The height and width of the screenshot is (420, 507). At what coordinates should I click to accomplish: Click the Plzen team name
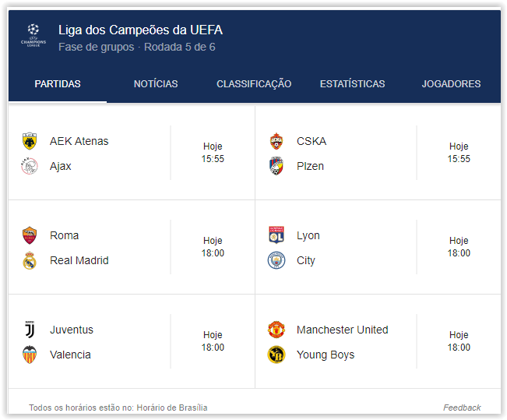[x=310, y=166]
